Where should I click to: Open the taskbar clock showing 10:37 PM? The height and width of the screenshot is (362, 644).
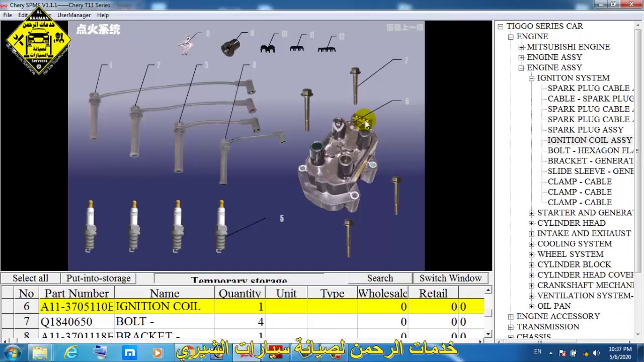tap(619, 352)
